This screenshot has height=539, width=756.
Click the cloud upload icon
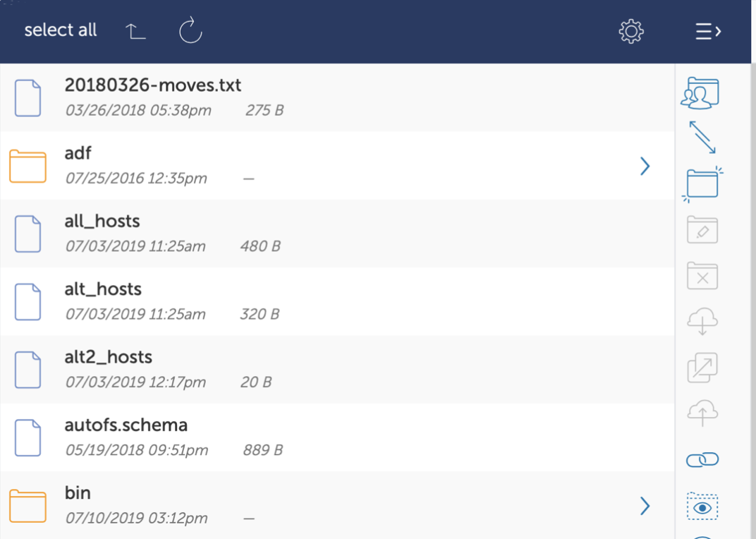[702, 413]
